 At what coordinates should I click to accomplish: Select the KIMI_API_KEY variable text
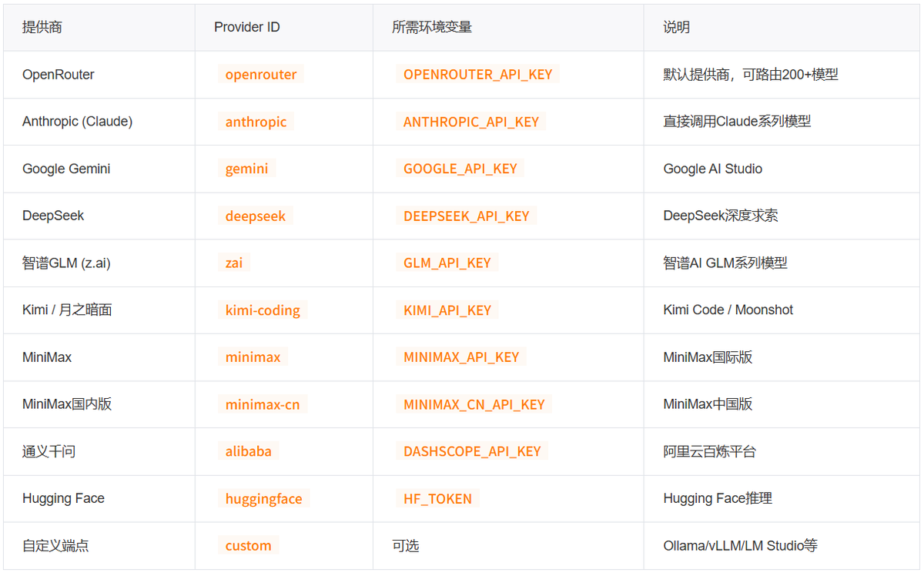point(447,310)
